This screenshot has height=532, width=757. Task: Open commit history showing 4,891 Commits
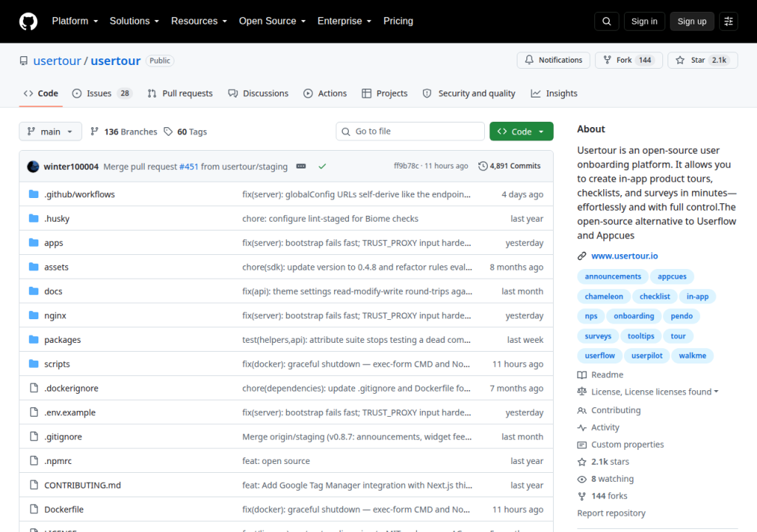tap(509, 166)
